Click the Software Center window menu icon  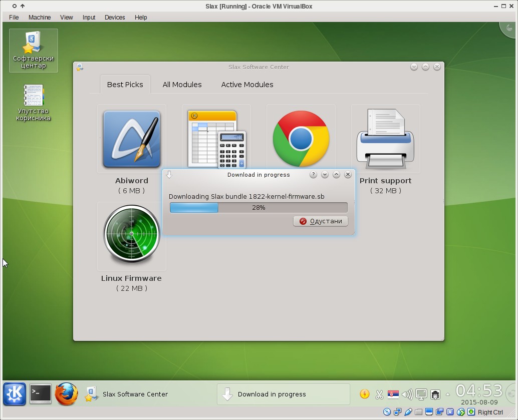(80, 68)
